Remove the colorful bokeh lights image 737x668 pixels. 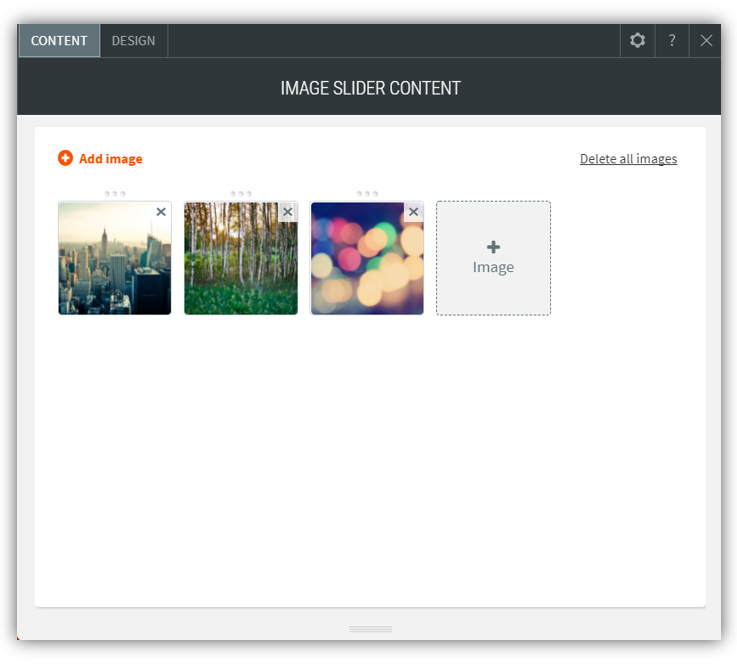click(414, 212)
